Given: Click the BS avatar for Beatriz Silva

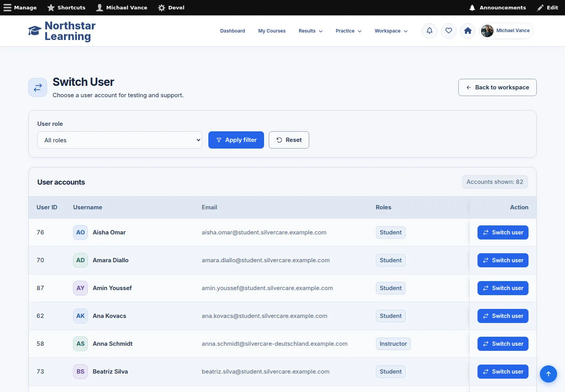Looking at the screenshot, I should pyautogui.click(x=80, y=372).
